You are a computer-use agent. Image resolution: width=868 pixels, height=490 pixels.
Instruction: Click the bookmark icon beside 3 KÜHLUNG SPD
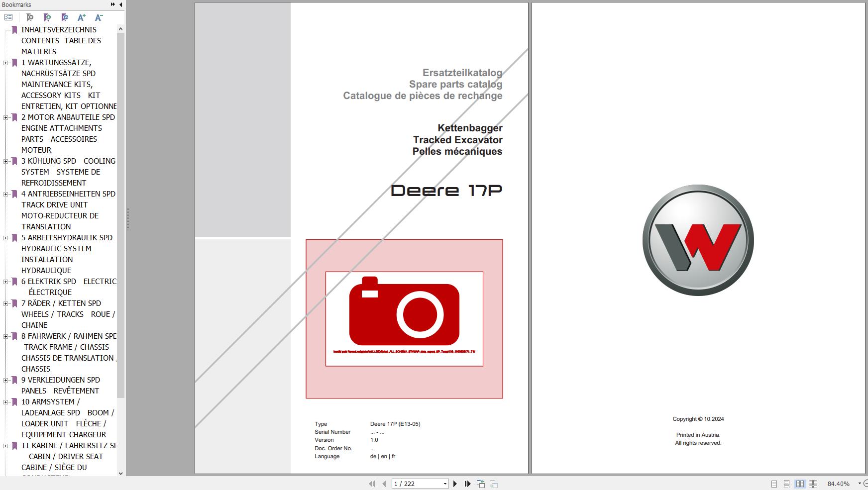point(14,161)
